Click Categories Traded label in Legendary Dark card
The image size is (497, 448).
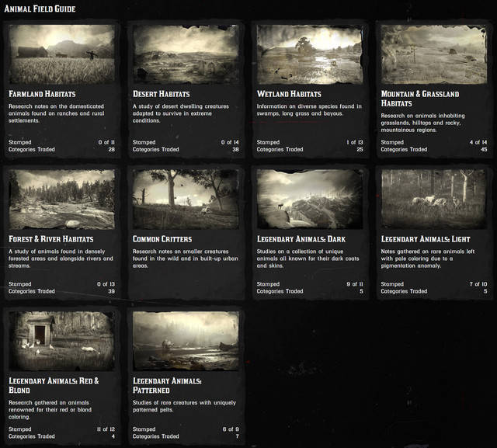tap(280, 291)
